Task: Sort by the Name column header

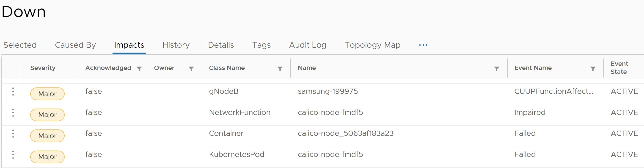Action: [307, 68]
